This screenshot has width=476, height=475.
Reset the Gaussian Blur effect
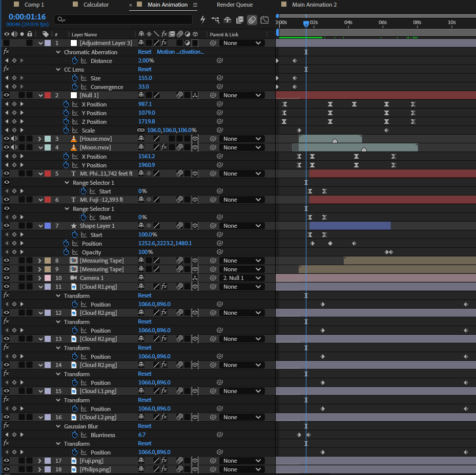tap(144, 426)
